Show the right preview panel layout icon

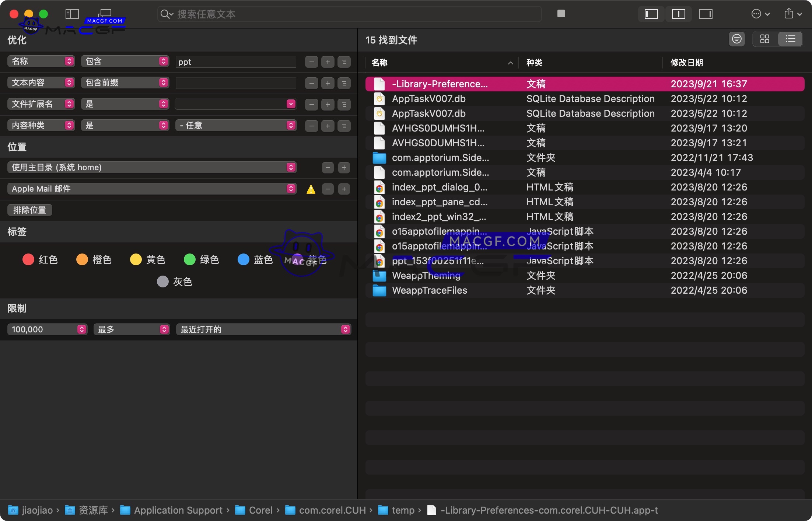click(x=706, y=14)
